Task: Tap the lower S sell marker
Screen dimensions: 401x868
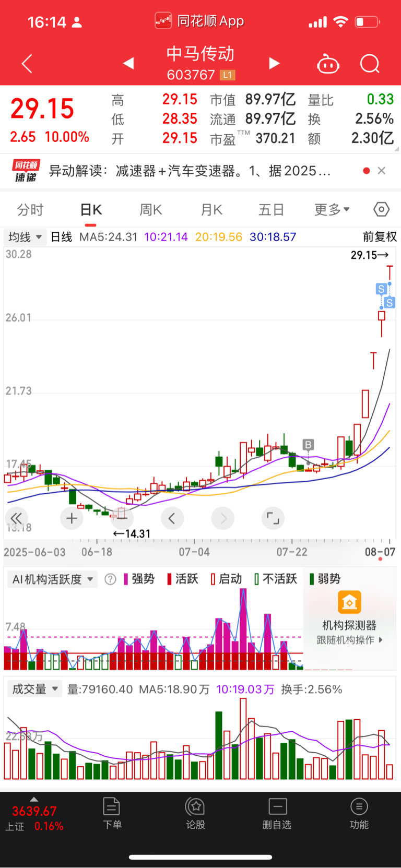Action: point(390,302)
